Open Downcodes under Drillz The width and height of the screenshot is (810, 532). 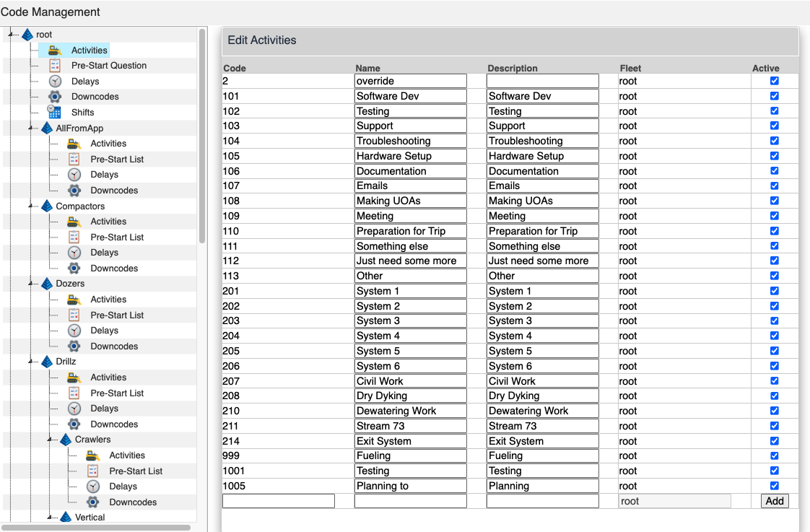click(x=114, y=424)
